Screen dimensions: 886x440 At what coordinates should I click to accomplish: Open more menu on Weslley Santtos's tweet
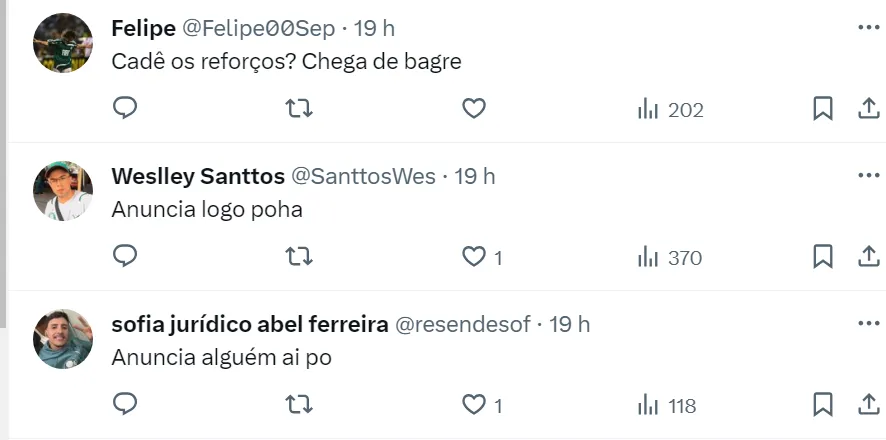pyautogui.click(x=868, y=176)
